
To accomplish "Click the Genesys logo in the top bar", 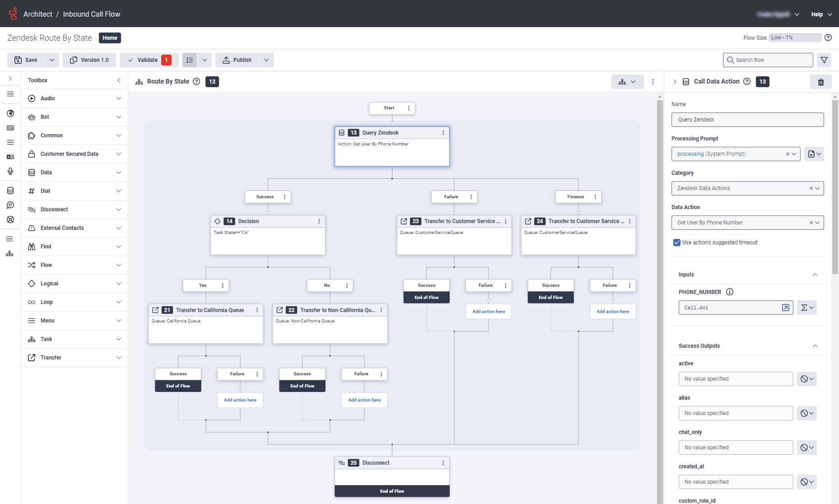I will [x=13, y=14].
